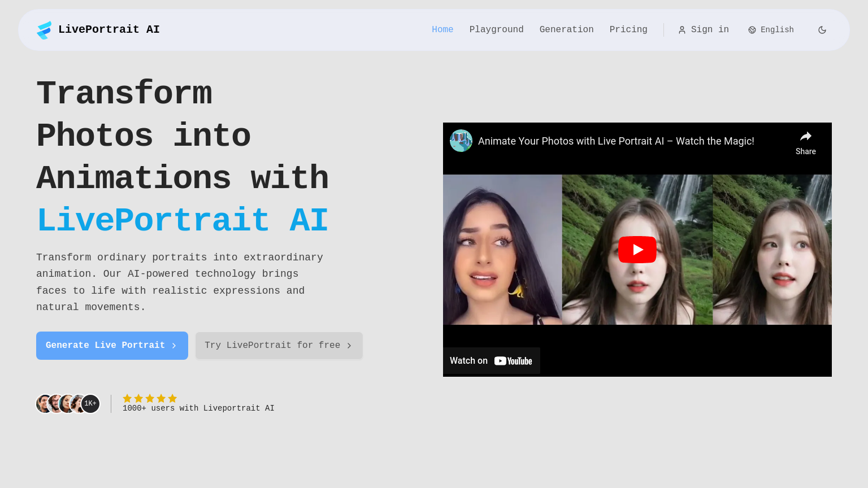Play the embedded YouTube video

637,249
